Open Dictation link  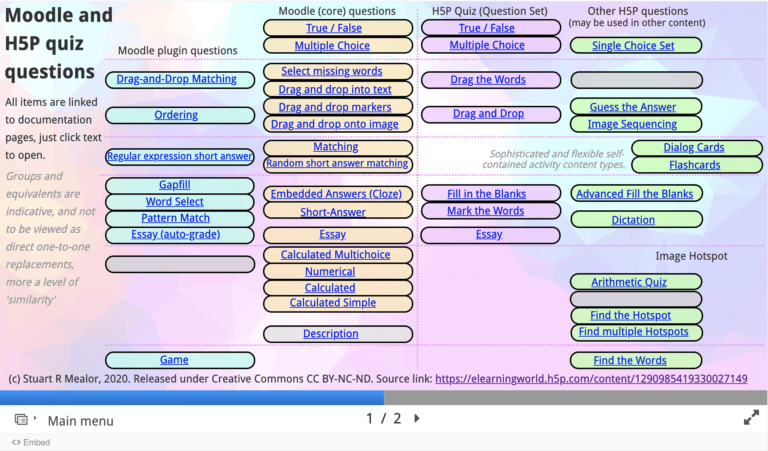[633, 220]
